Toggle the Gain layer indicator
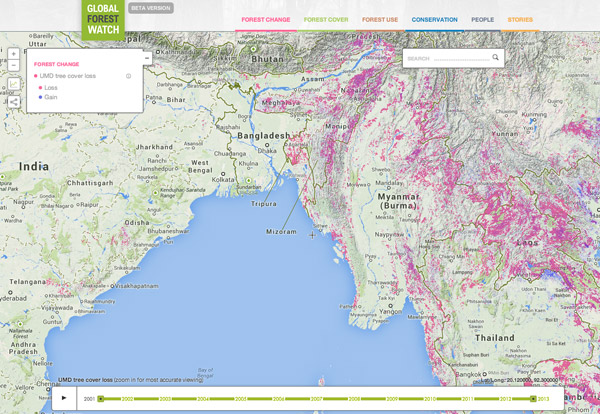 40,98
